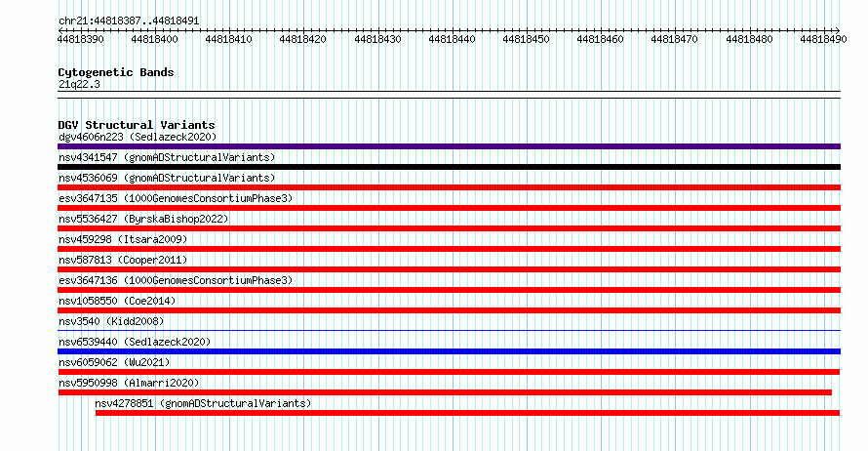Click ruler position 44818400
The width and height of the screenshot is (868, 451).
tap(154, 39)
